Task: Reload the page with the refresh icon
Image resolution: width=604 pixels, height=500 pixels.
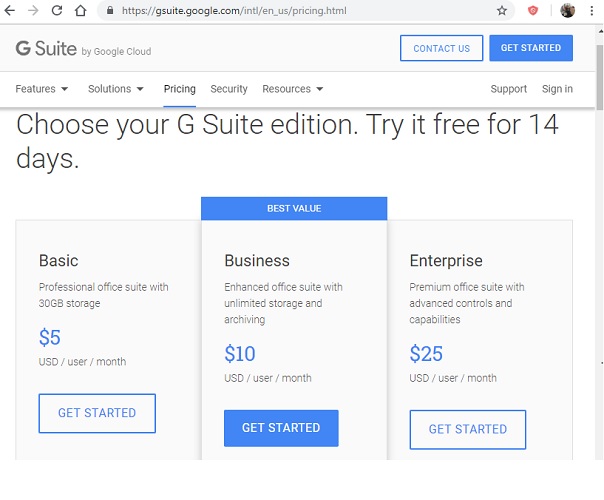Action: pyautogui.click(x=57, y=10)
